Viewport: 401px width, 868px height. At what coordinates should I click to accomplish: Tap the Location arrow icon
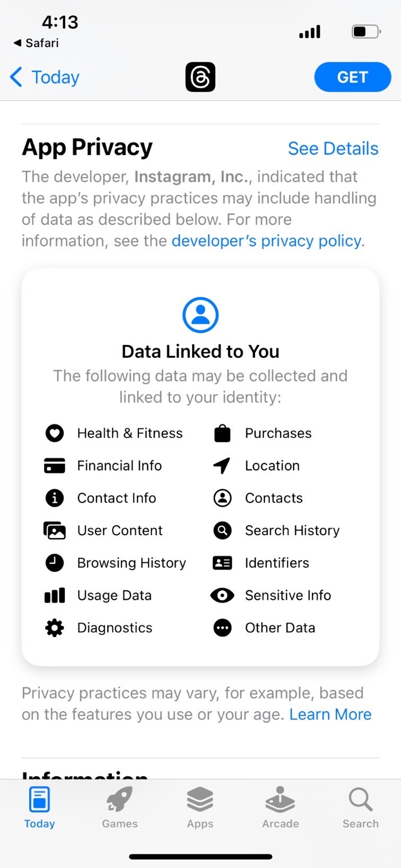(222, 466)
